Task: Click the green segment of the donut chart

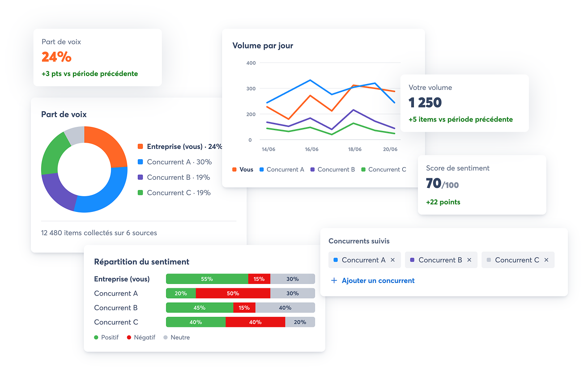Action: (x=54, y=152)
